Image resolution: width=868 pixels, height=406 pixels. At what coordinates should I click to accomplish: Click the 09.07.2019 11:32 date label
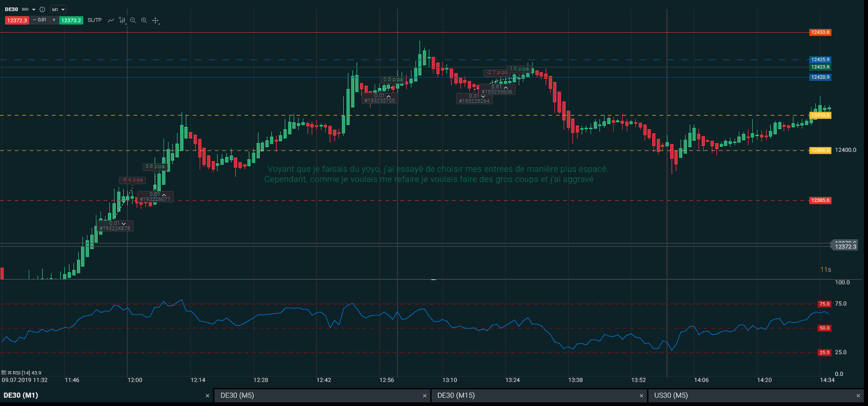24,381
